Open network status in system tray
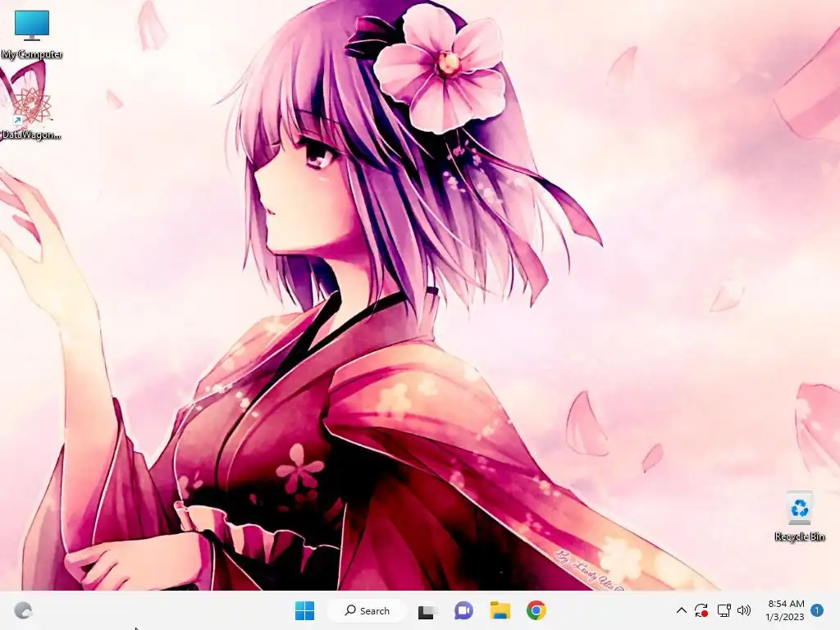This screenshot has width=840, height=630. (724, 610)
